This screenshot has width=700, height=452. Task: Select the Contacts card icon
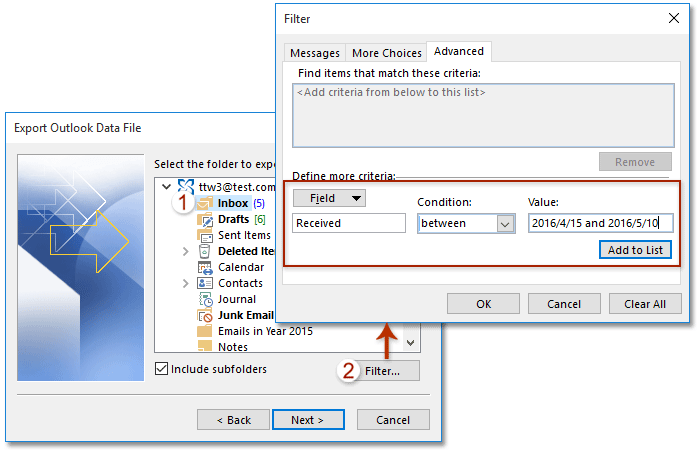[x=204, y=283]
